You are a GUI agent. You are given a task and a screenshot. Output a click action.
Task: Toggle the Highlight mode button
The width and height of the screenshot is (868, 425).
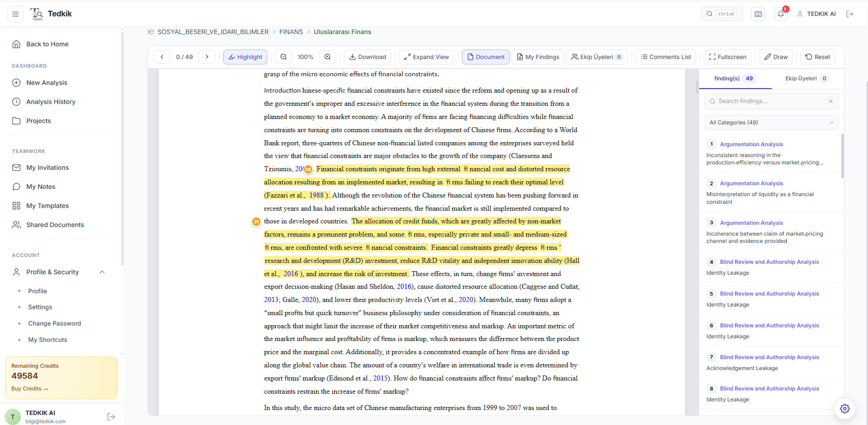click(245, 57)
